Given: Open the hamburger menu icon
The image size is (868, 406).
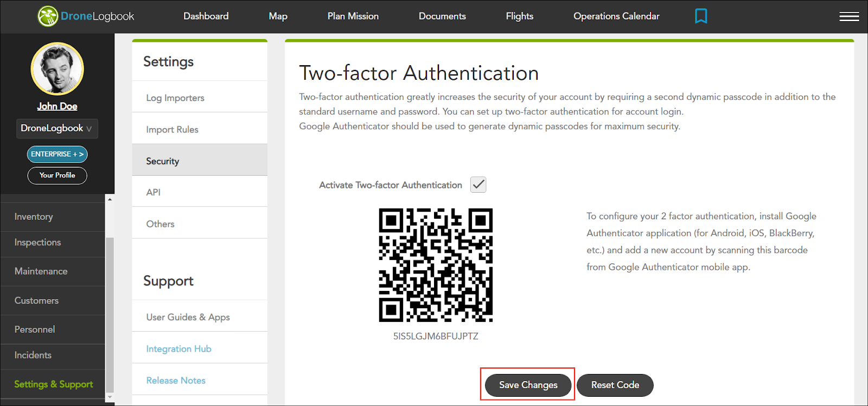Looking at the screenshot, I should tap(849, 17).
